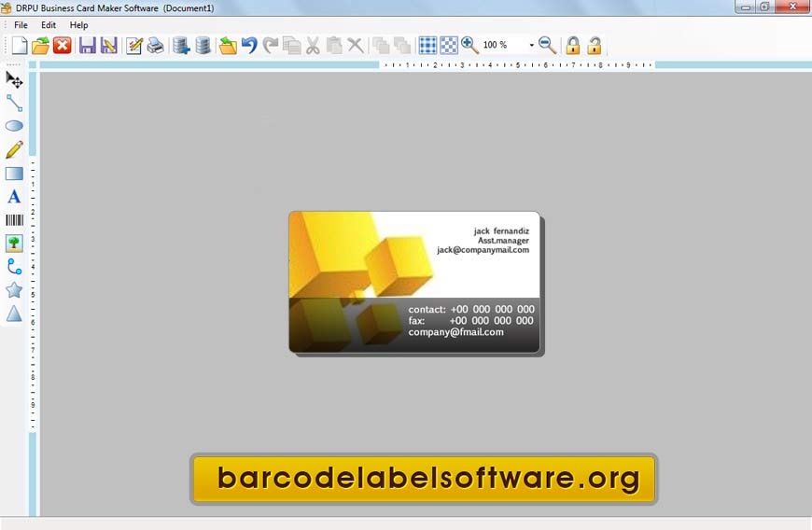Select the Star shape tool
Viewport: 812px width, 530px height.
point(14,290)
